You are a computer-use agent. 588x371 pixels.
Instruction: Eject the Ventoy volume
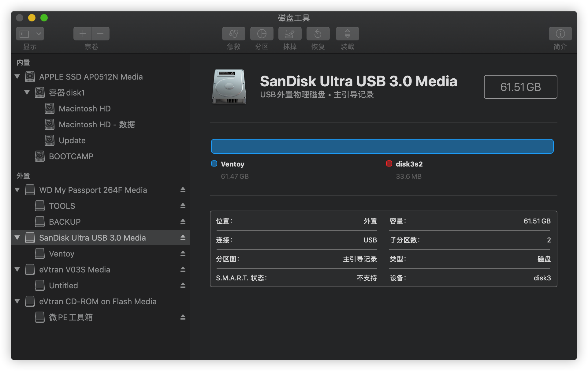point(183,253)
